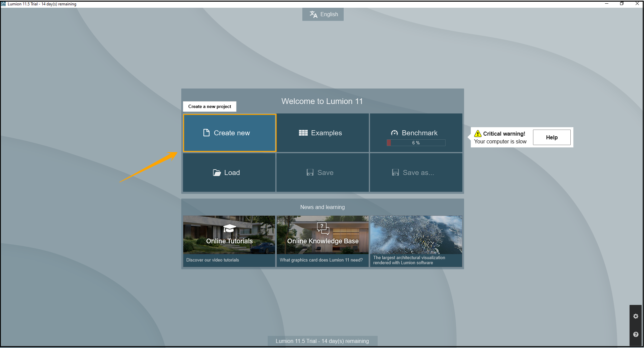Click the speedometer icon on Benchmark
The height and width of the screenshot is (348, 644).
point(394,133)
